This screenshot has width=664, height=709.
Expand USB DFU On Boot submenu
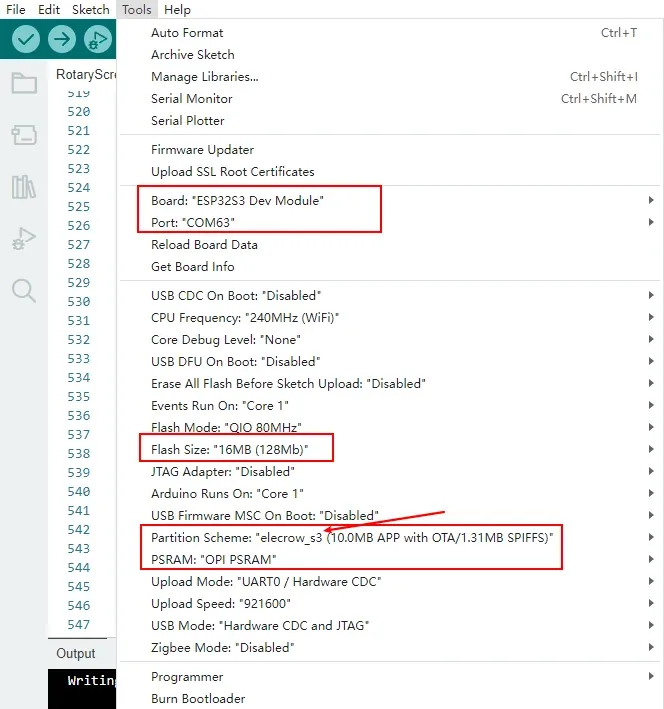coord(390,362)
